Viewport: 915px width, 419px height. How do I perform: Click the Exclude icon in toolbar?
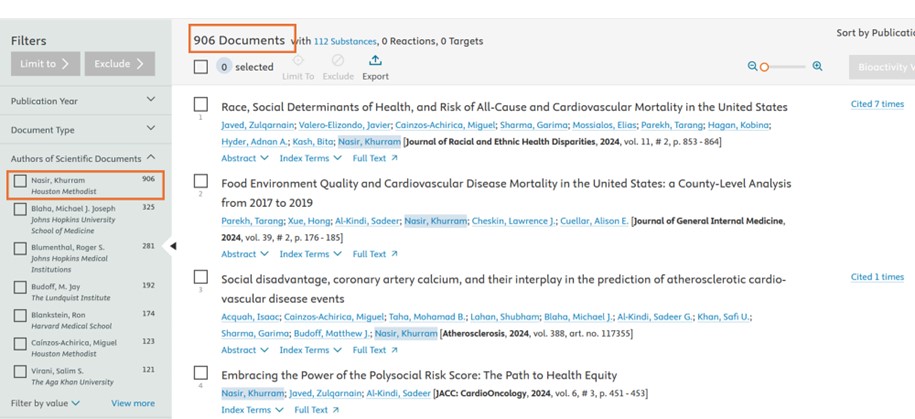338,61
